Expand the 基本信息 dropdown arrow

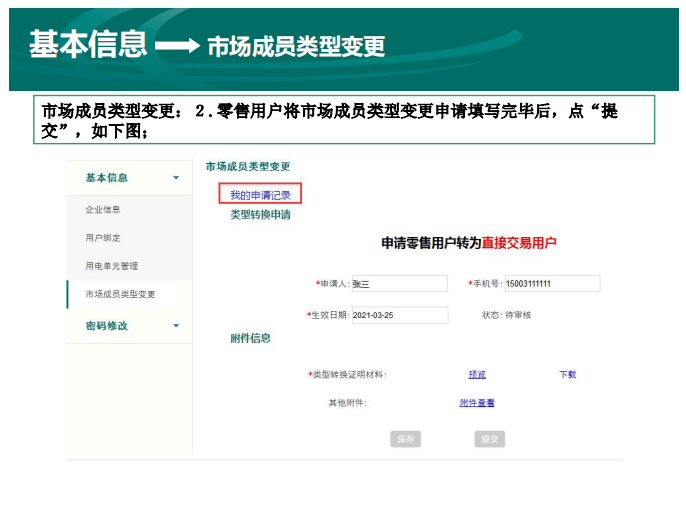(x=176, y=178)
